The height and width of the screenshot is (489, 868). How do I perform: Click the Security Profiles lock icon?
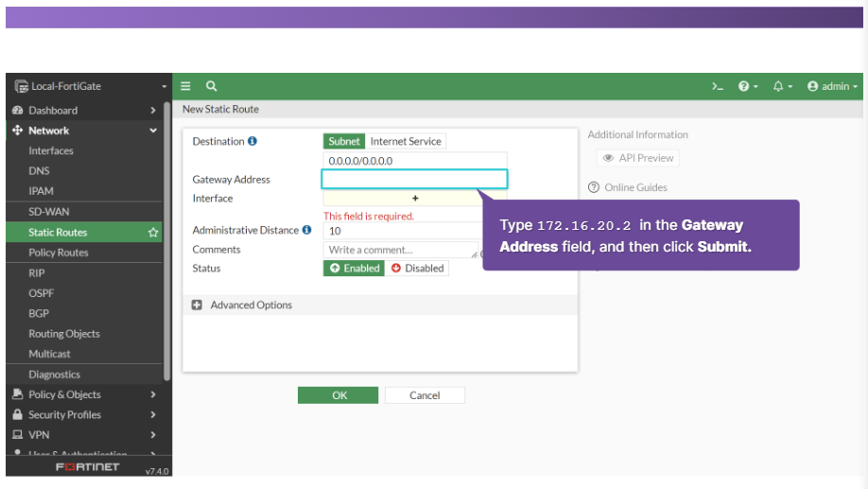(18, 414)
